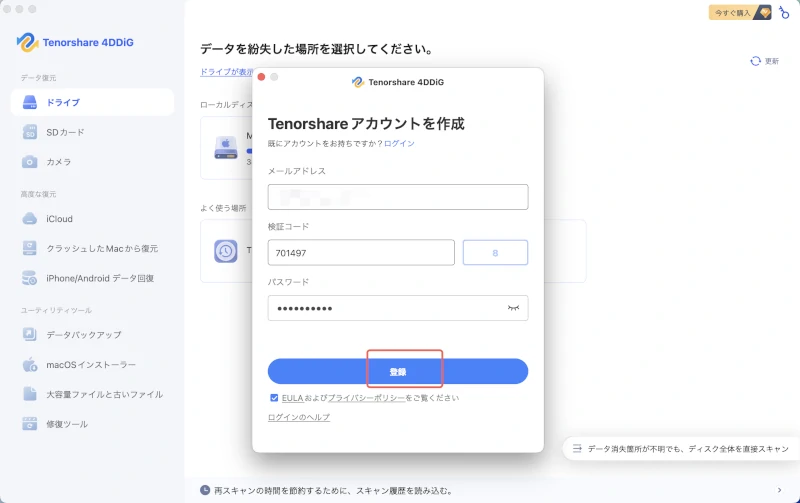Toggle password visibility eye icon

pos(513,308)
